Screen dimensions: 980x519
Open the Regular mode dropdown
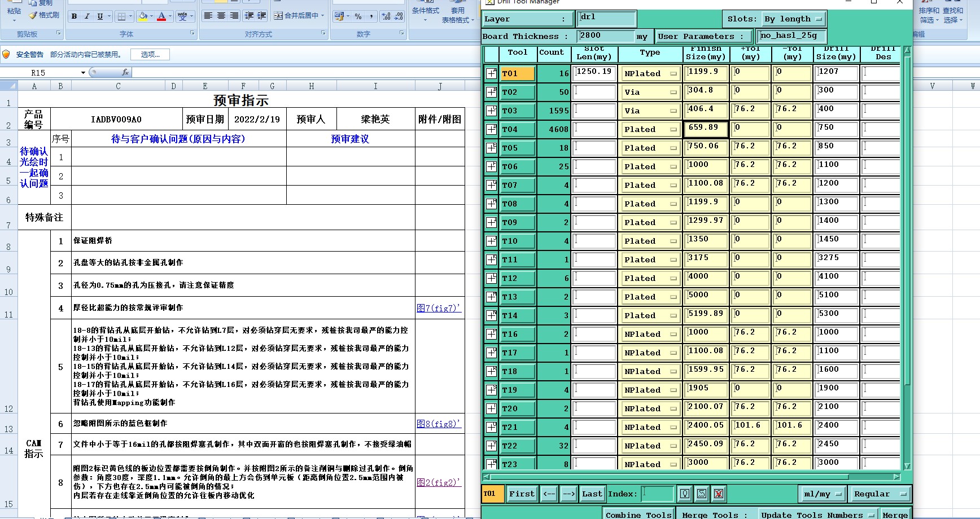coord(880,494)
